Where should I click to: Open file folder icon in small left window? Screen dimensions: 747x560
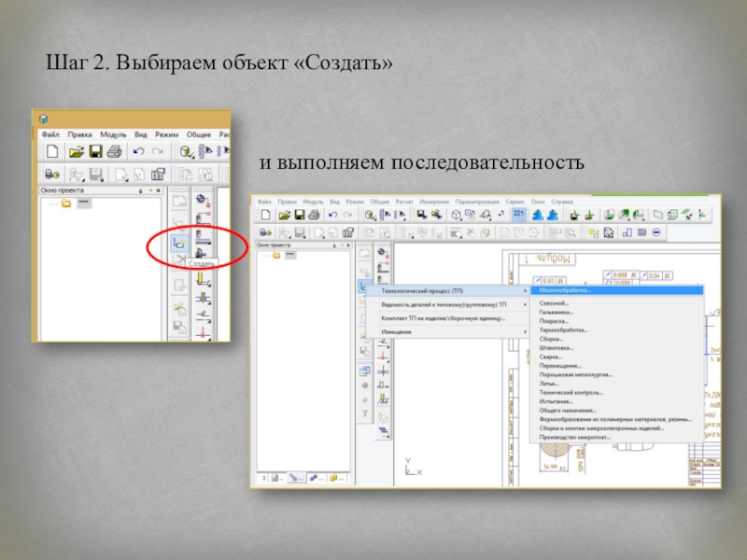[76, 151]
